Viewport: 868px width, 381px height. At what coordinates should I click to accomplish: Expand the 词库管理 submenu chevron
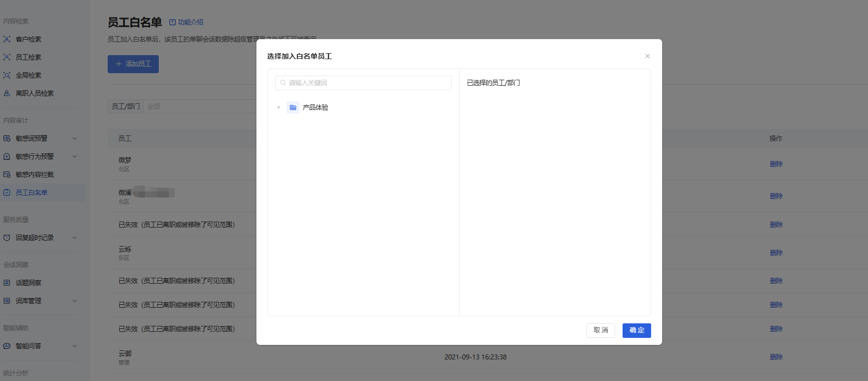(x=75, y=301)
